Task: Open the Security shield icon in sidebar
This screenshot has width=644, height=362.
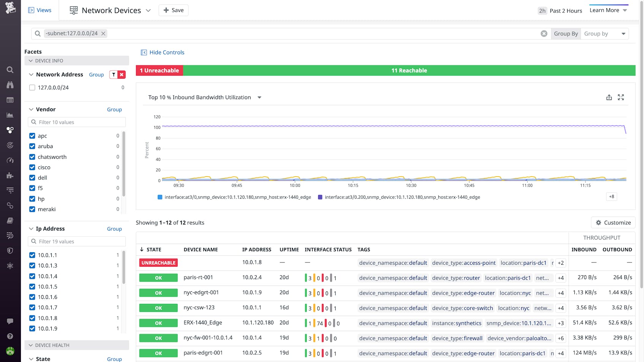Action: 10,251
